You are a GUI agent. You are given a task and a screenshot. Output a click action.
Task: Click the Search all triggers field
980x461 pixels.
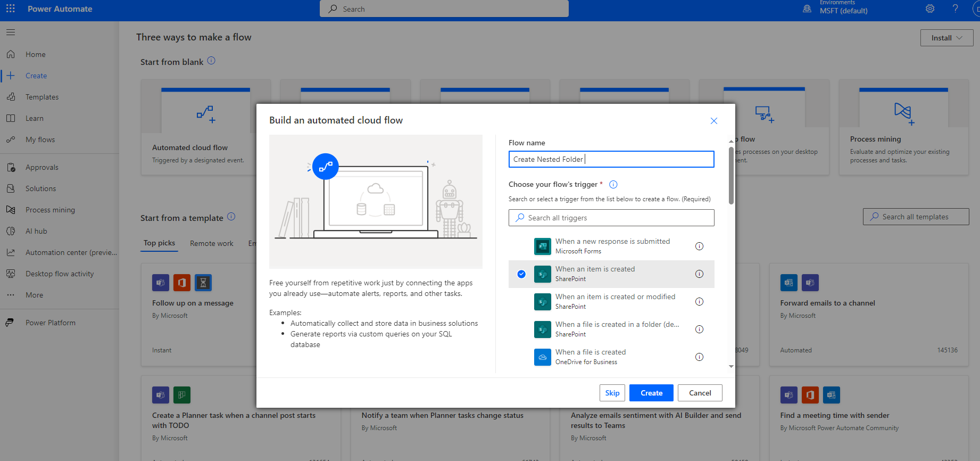pyautogui.click(x=611, y=218)
